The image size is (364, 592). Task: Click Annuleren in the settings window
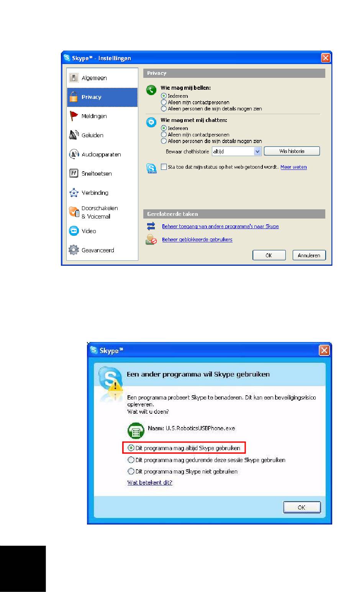tap(309, 255)
